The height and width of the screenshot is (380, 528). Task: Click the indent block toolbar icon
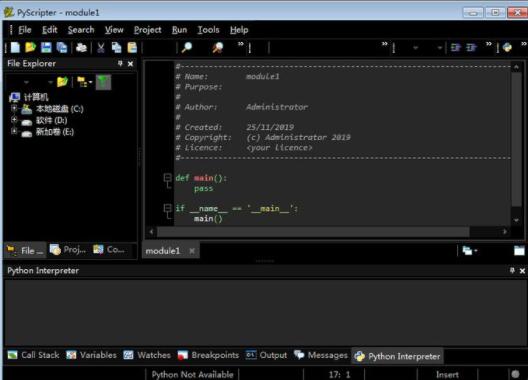(x=456, y=48)
